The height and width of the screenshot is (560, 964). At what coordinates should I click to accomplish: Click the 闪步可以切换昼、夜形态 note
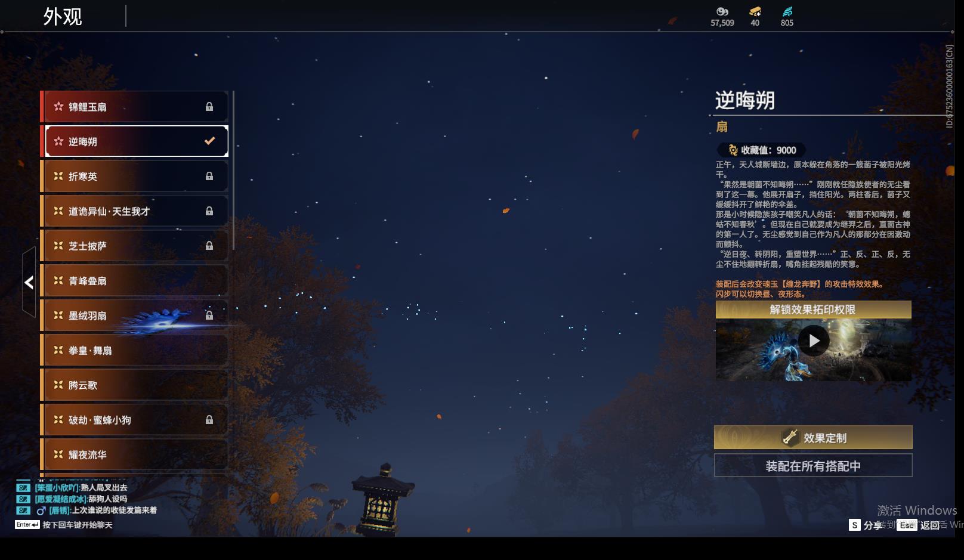(761, 294)
